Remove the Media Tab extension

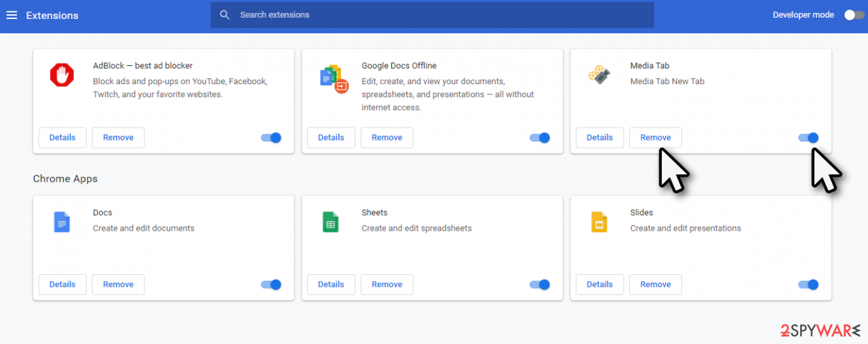pyautogui.click(x=655, y=138)
